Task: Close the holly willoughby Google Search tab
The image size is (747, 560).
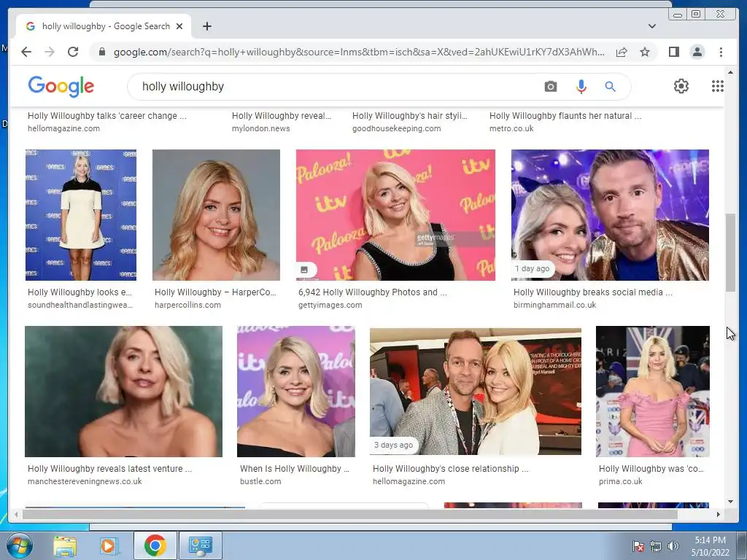Action: click(x=179, y=26)
